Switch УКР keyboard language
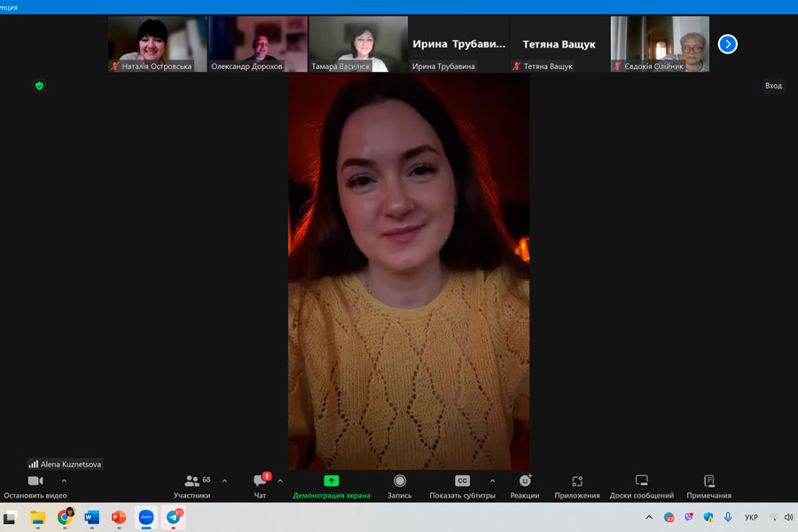 point(751,517)
